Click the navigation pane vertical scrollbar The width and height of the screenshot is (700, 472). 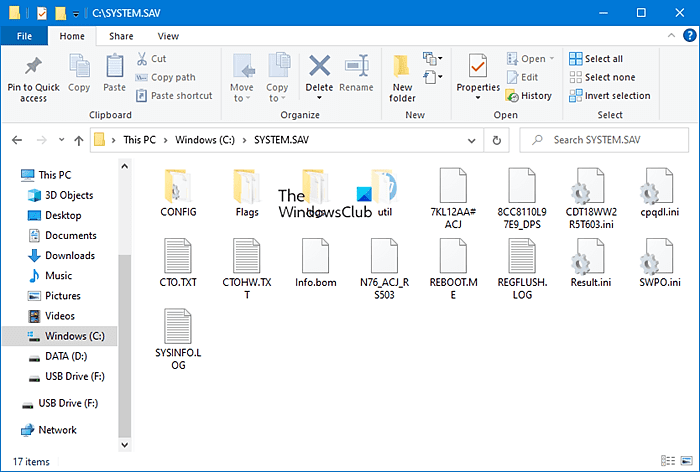click(x=123, y=300)
